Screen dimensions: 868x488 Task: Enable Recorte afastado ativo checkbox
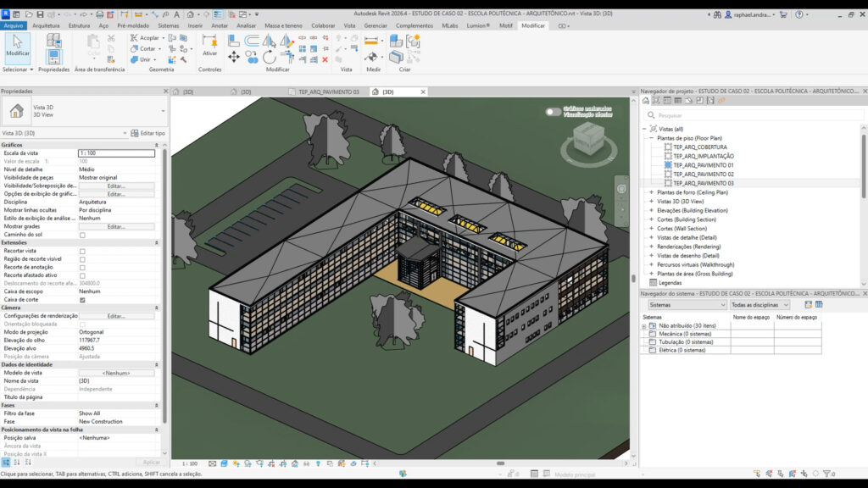tap(82, 275)
